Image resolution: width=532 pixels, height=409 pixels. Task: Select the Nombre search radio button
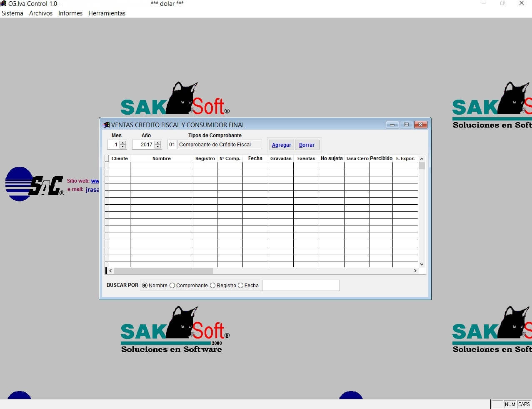click(145, 286)
